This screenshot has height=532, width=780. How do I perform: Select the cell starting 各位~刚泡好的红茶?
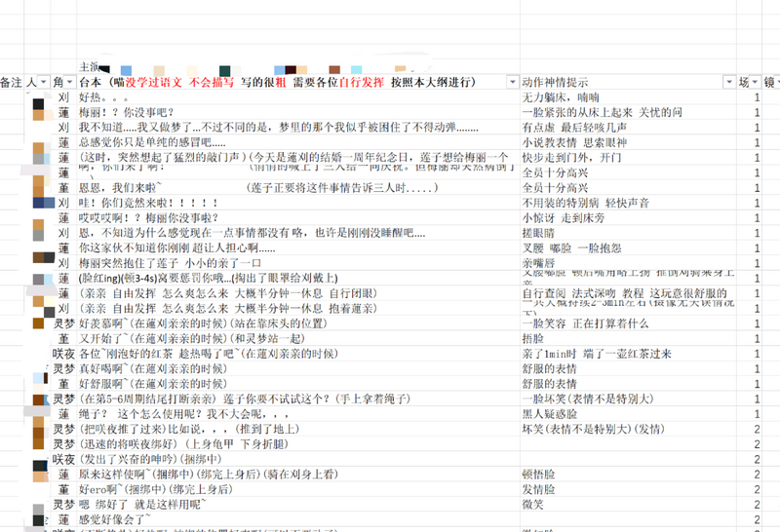(x=298, y=354)
